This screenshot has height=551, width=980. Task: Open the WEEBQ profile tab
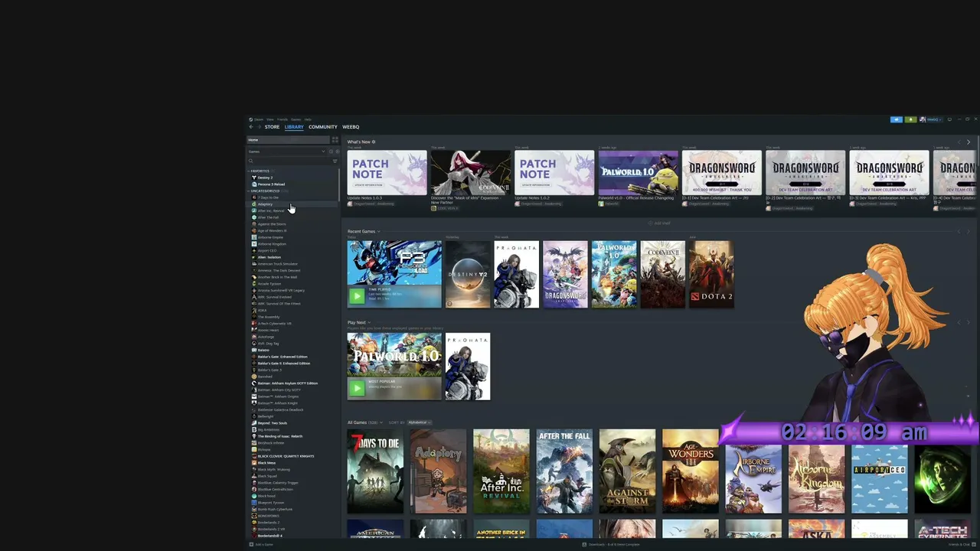[x=351, y=127]
